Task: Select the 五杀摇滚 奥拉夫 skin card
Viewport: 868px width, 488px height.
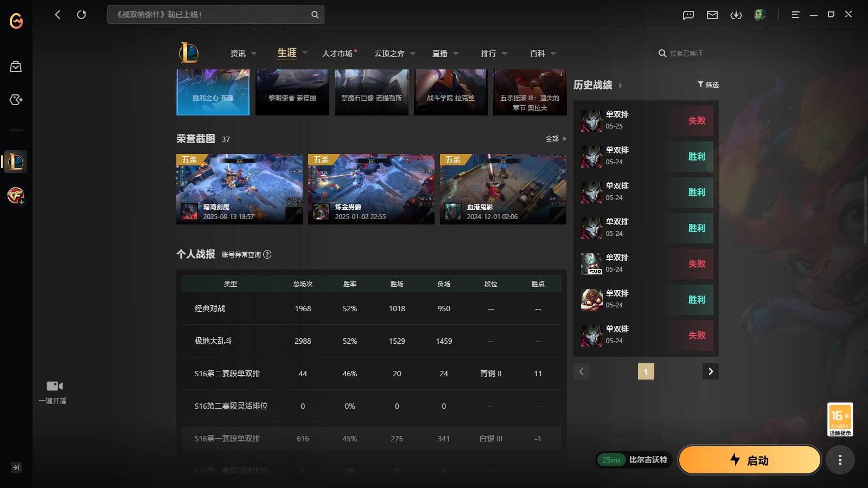Action: [530, 92]
